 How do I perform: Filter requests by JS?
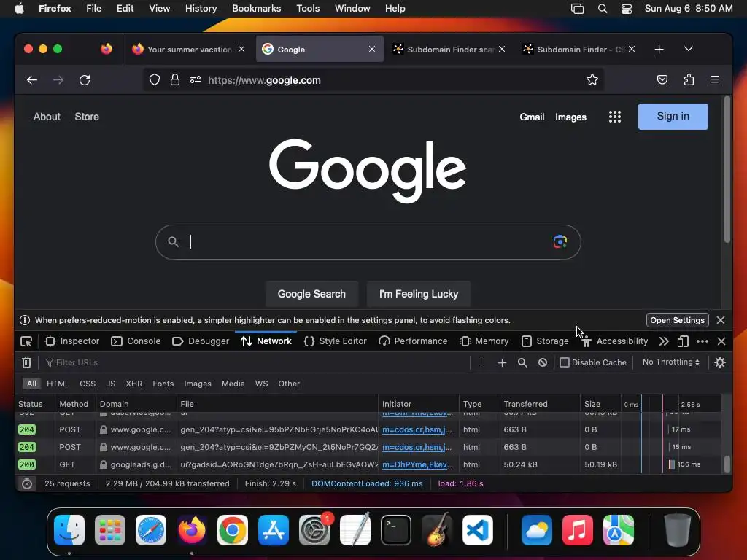point(111,384)
